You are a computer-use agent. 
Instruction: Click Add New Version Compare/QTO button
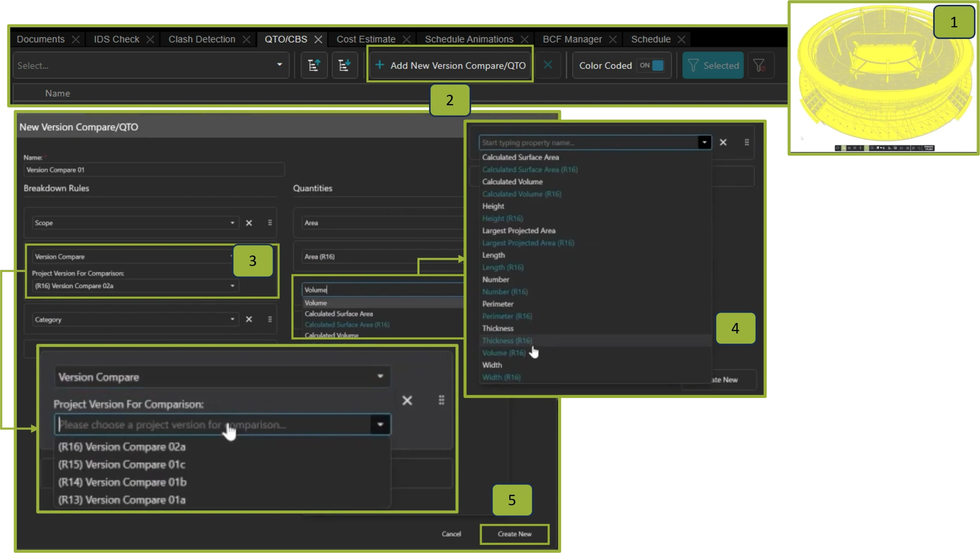click(450, 65)
